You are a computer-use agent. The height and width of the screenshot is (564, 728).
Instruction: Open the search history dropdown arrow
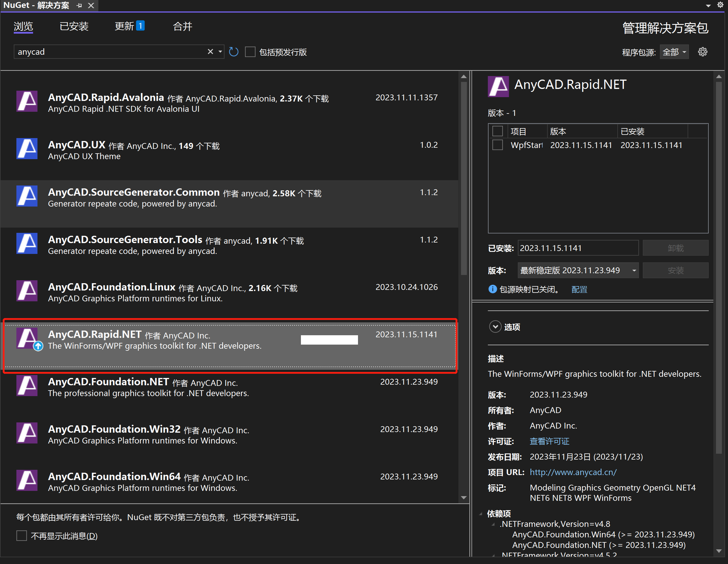(x=220, y=52)
